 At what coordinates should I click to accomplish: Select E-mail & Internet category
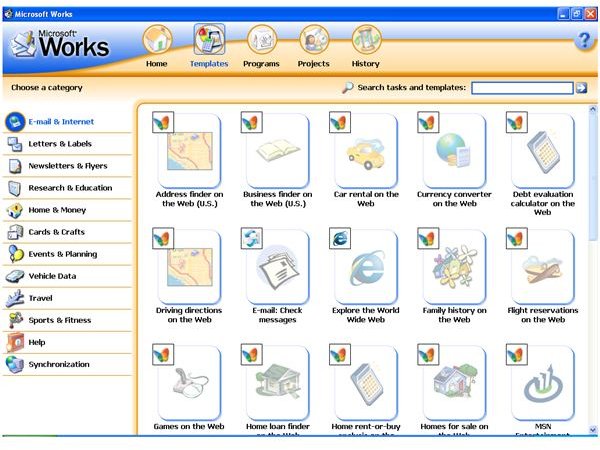pos(67,122)
